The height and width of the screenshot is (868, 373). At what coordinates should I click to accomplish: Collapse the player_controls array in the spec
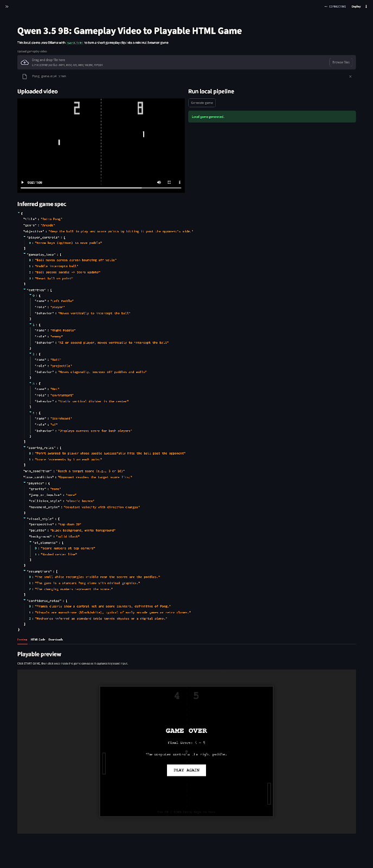(24, 237)
